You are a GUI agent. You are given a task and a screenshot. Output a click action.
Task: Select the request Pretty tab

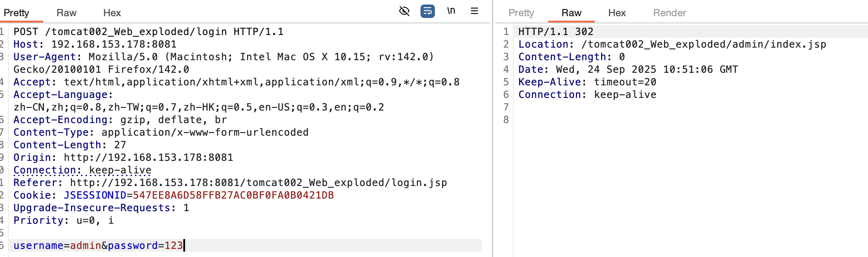tap(17, 13)
